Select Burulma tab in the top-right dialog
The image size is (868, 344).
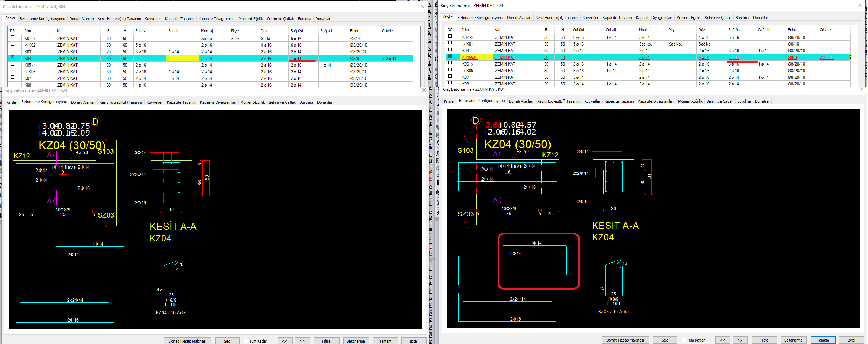pyautogui.click(x=742, y=18)
